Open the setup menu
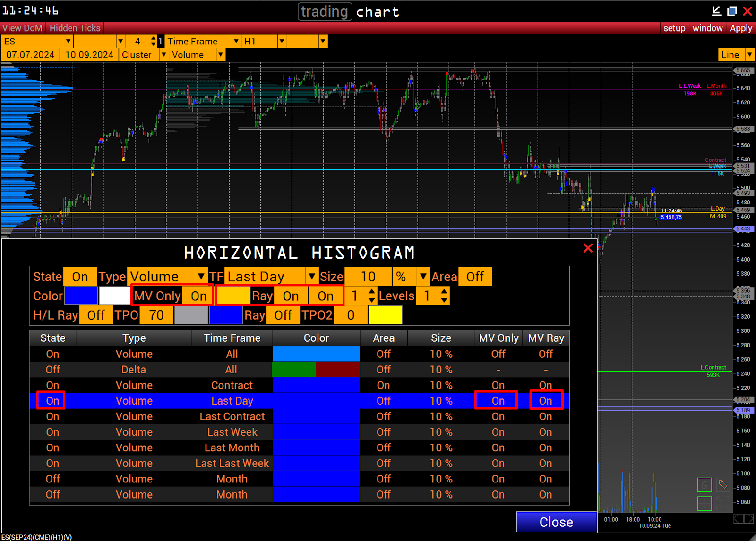The width and height of the screenshot is (756, 541). coord(674,28)
